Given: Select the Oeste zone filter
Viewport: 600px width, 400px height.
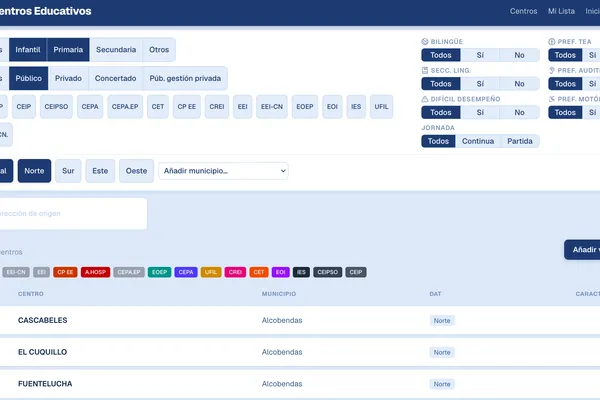Looking at the screenshot, I should tap(137, 171).
